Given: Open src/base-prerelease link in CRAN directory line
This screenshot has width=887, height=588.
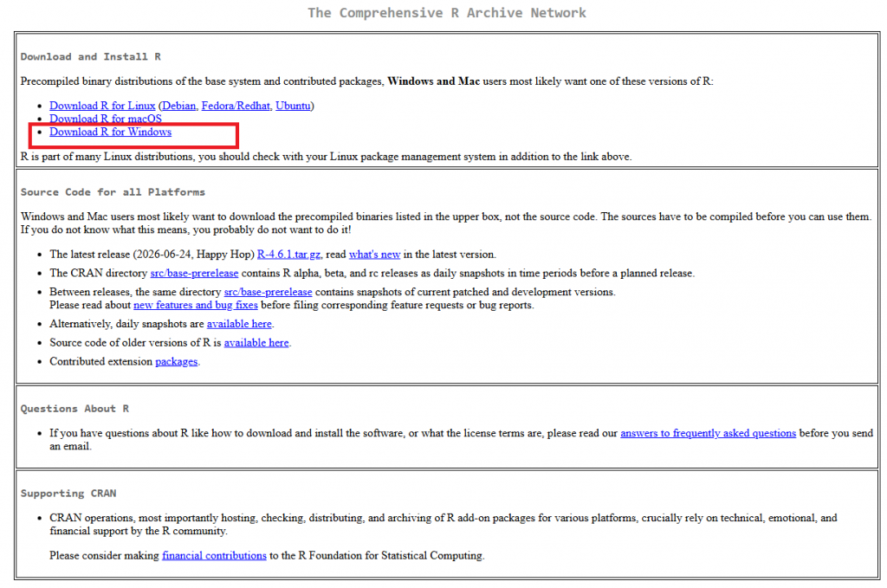Looking at the screenshot, I should click(195, 273).
